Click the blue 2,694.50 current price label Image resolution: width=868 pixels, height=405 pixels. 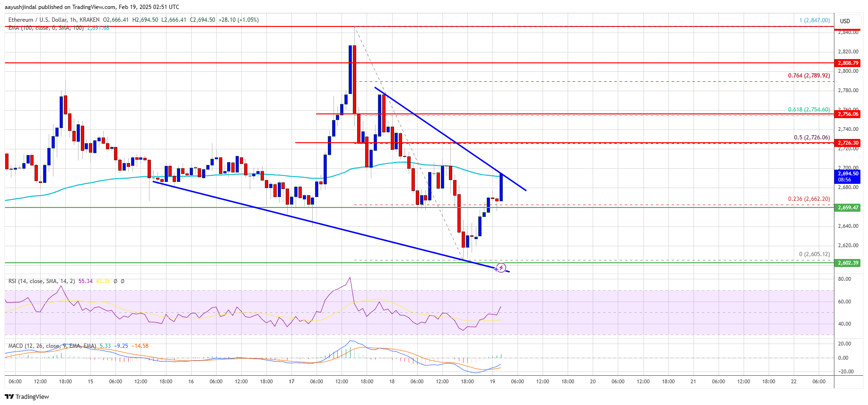pos(848,176)
